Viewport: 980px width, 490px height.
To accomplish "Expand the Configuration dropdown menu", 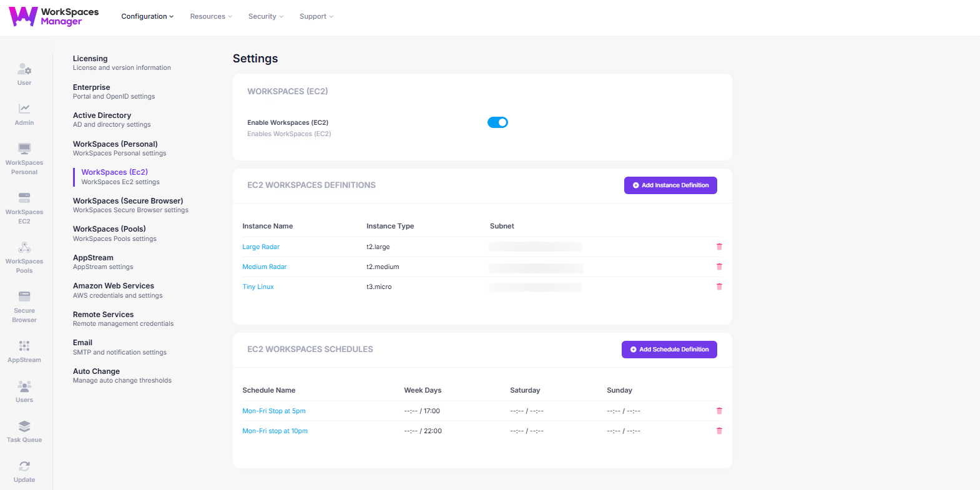I will [x=147, y=16].
